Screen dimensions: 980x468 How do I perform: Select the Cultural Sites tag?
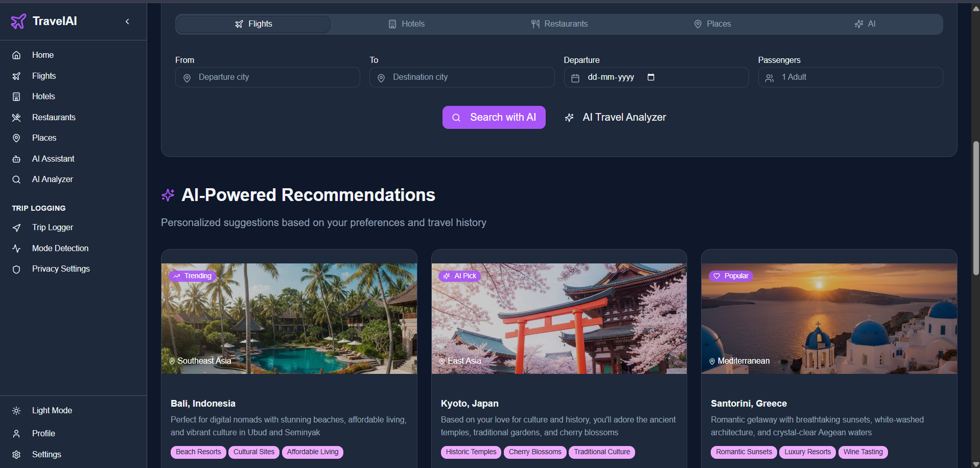254,452
